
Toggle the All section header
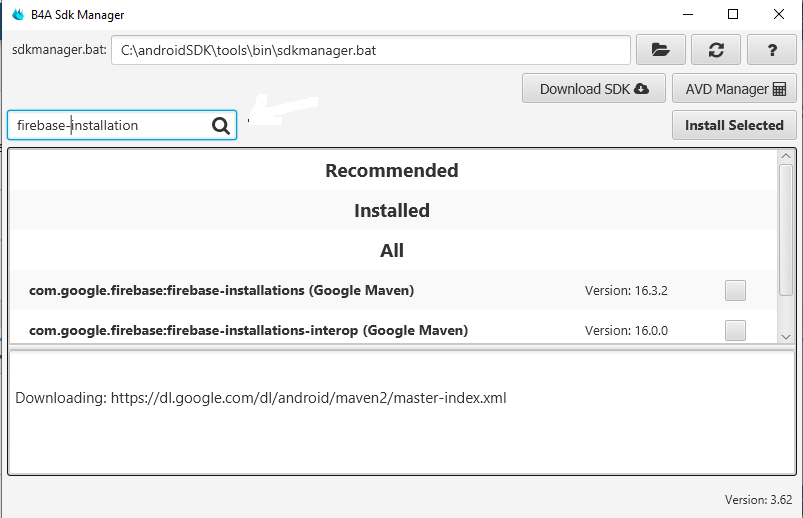pos(392,251)
